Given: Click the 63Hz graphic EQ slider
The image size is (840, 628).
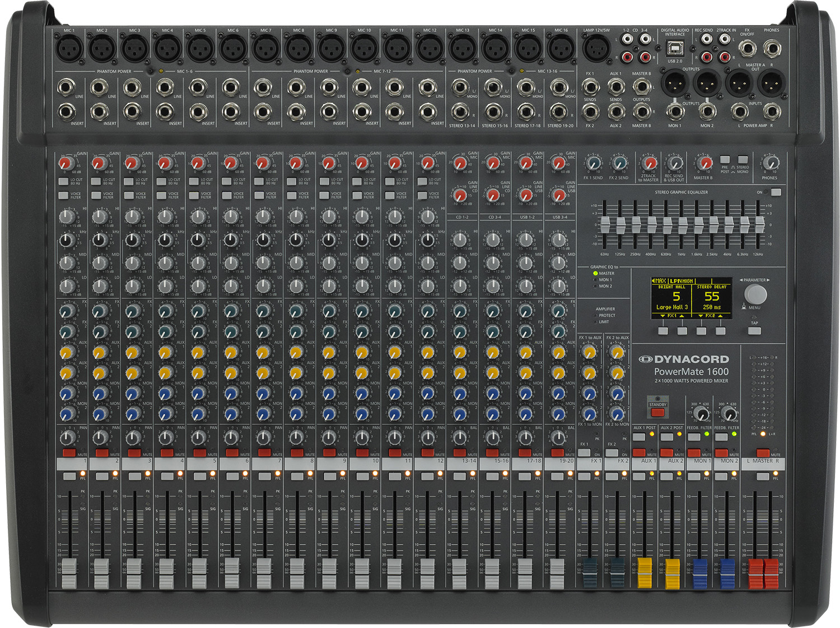Looking at the screenshot, I should pos(605,226).
